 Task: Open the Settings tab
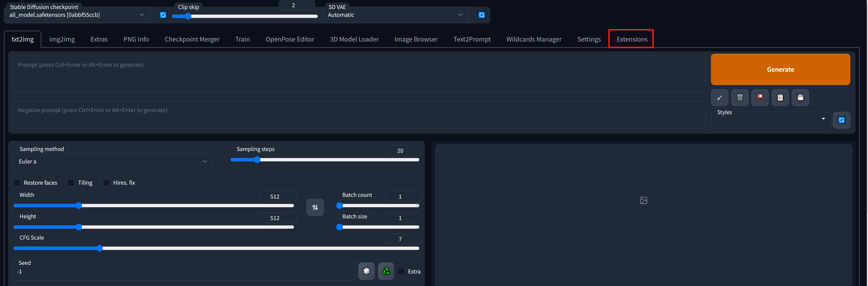pyautogui.click(x=589, y=39)
